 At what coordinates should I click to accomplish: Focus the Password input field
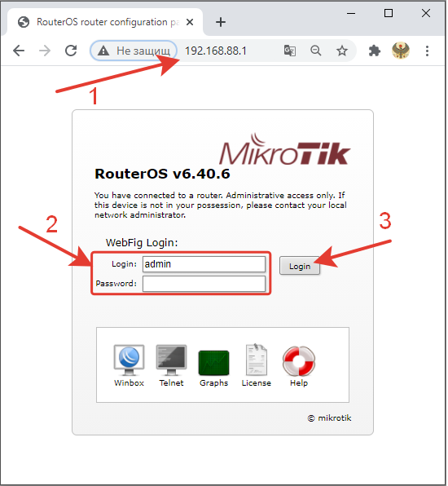204,284
